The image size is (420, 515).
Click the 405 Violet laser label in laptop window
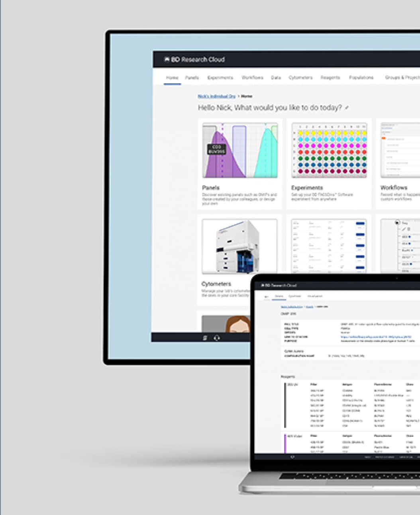295,436
